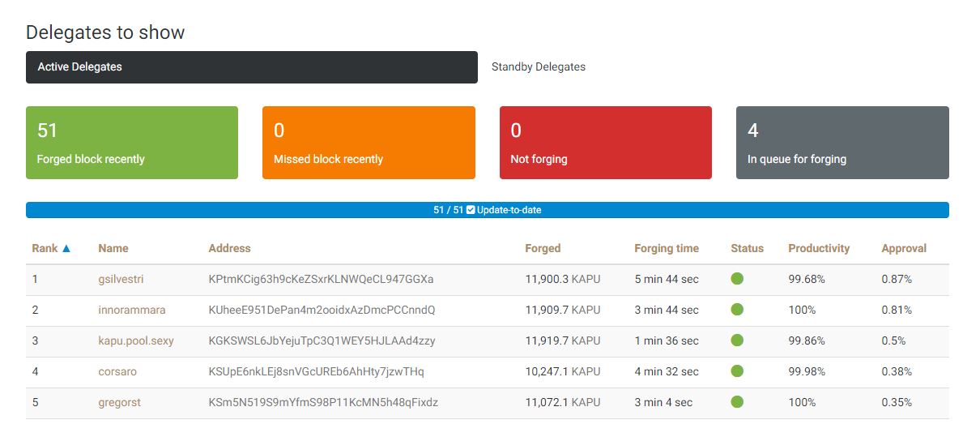The image size is (980, 424).
Task: Open delegate gsilvestri link
Action: point(121,279)
